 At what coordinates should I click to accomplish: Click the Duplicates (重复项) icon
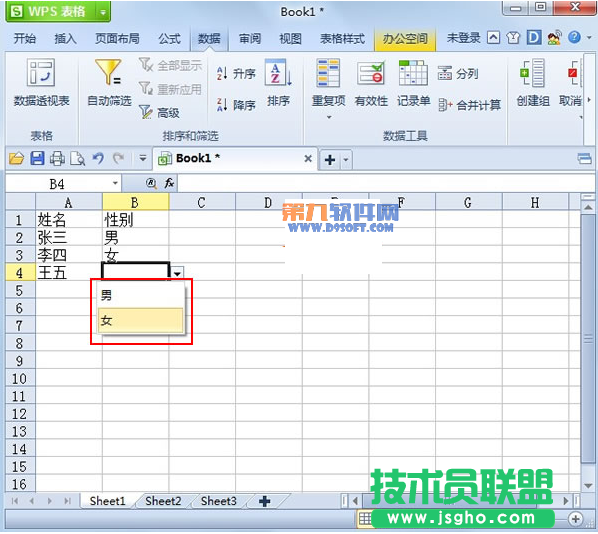pos(328,72)
